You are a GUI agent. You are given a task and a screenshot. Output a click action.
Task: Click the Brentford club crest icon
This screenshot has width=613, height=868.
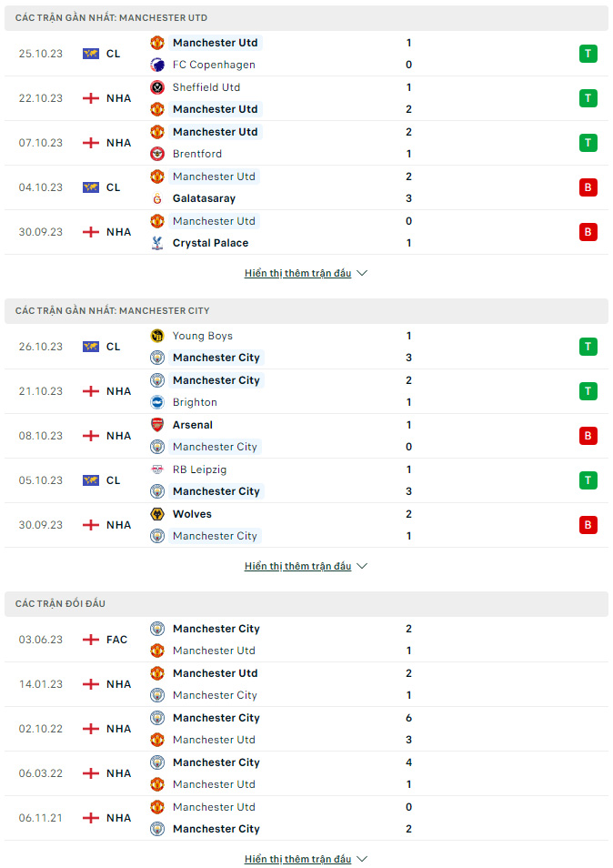pyautogui.click(x=157, y=154)
